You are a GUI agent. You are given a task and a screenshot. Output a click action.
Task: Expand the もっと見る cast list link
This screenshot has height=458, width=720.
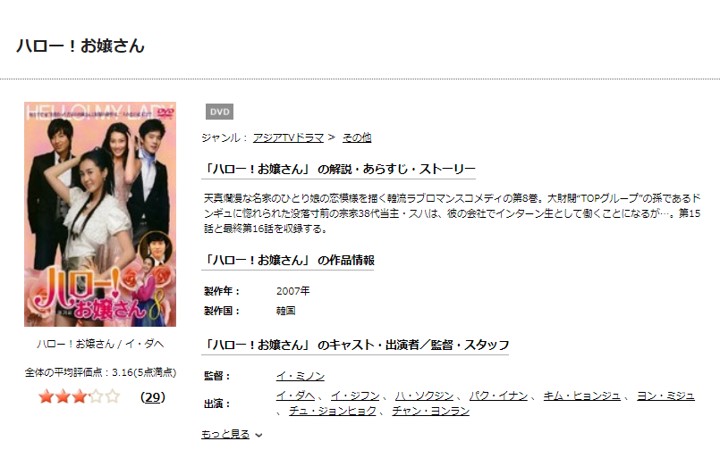click(225, 434)
